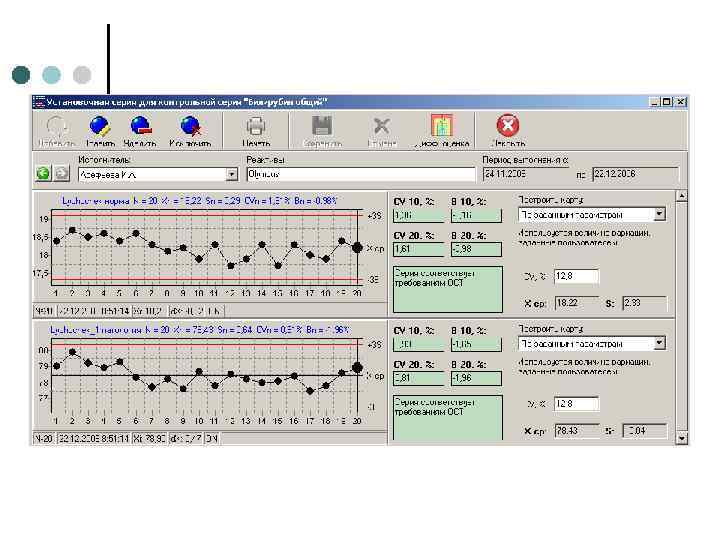
Task: Click the lower green 'требованиям ОСТ' result box
Action: [x=448, y=417]
